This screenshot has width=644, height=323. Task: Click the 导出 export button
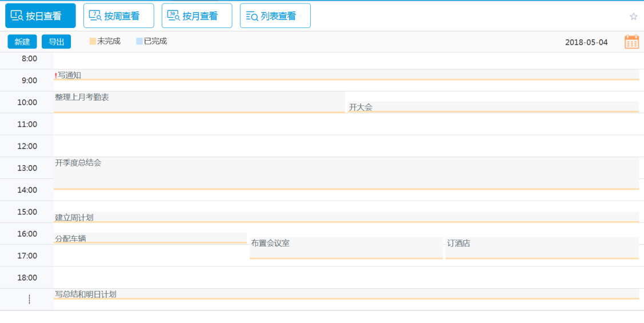56,42
